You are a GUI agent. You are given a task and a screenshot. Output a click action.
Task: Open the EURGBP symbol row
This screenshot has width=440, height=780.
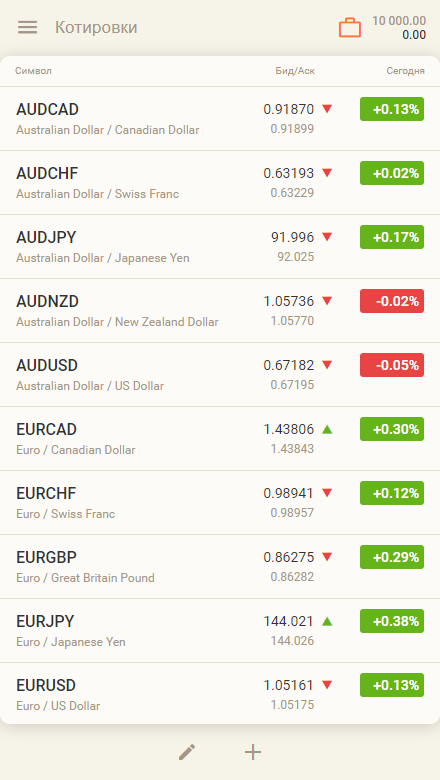tap(220, 567)
